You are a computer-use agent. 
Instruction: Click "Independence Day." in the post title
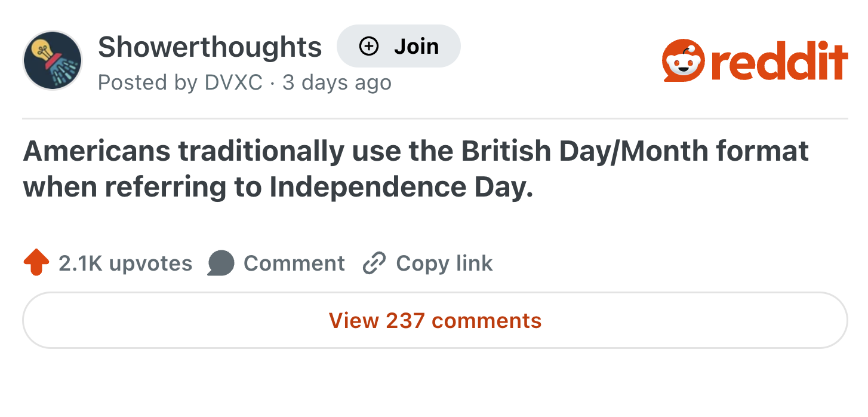(x=401, y=187)
